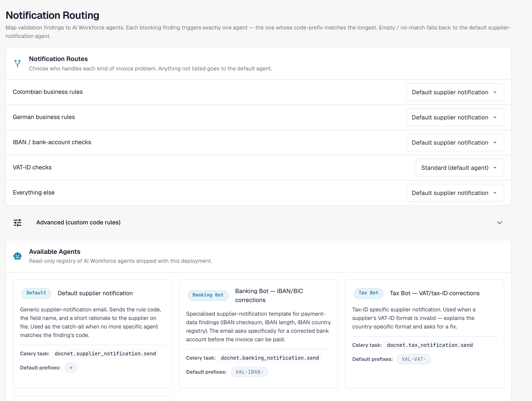This screenshot has height=401, width=532.
Task: Click the VAL-VAT- prefix chip
Action: tap(414, 359)
